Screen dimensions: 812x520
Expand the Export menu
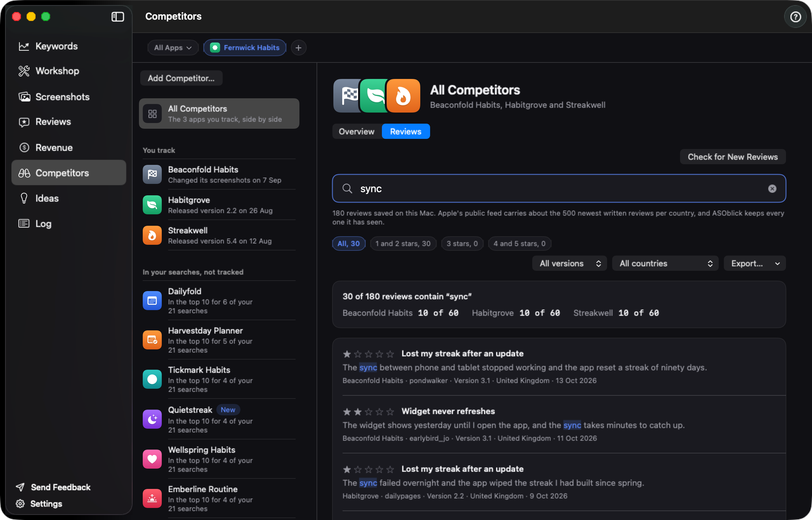pos(754,263)
